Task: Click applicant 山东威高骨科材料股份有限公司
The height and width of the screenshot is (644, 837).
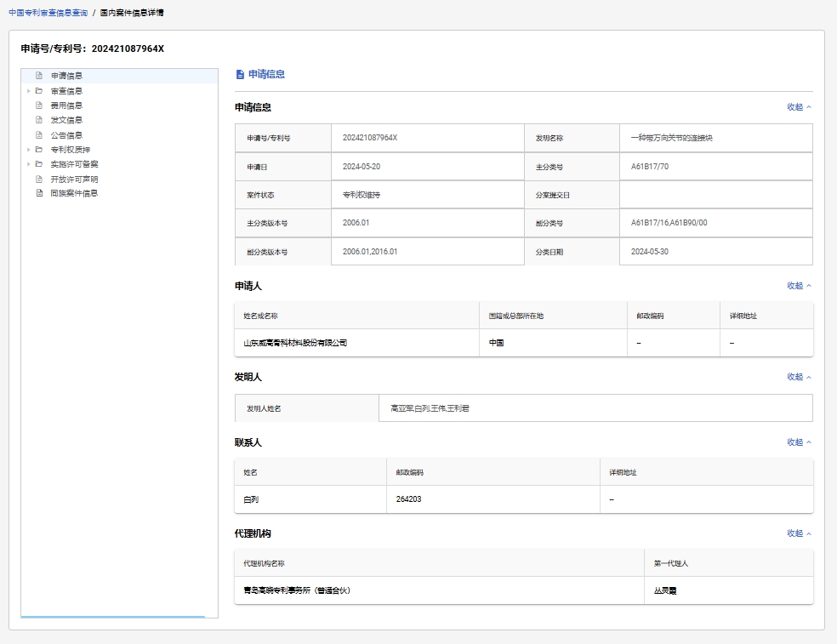Action: [295, 343]
